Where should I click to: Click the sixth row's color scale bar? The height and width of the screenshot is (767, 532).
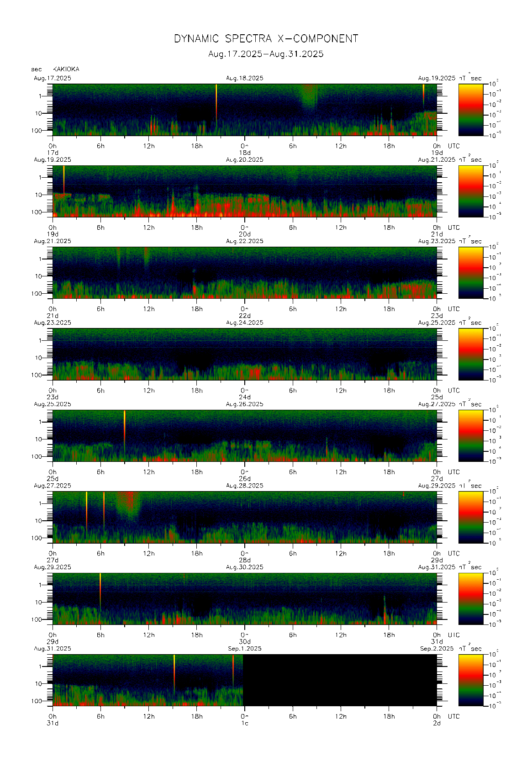pos(470,517)
